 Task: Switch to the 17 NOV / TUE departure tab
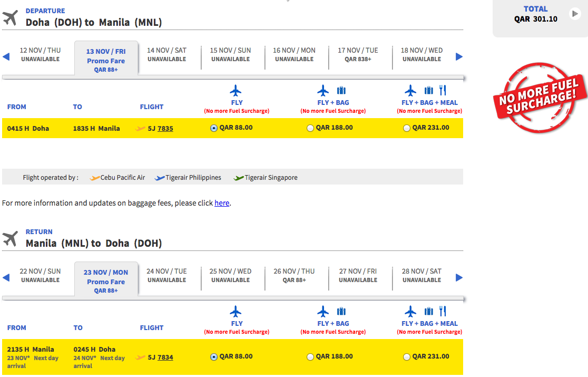click(358, 55)
